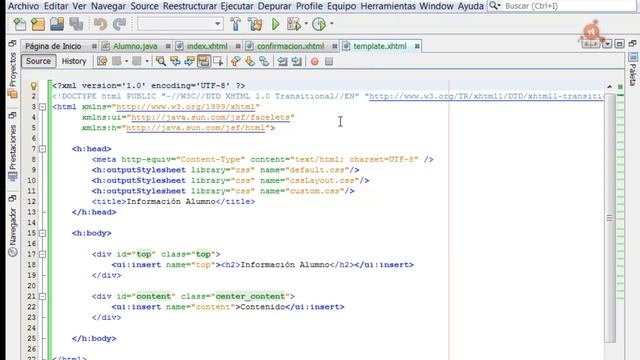Close the template.xhtml tab
The width and height of the screenshot is (640, 360).
point(417,46)
